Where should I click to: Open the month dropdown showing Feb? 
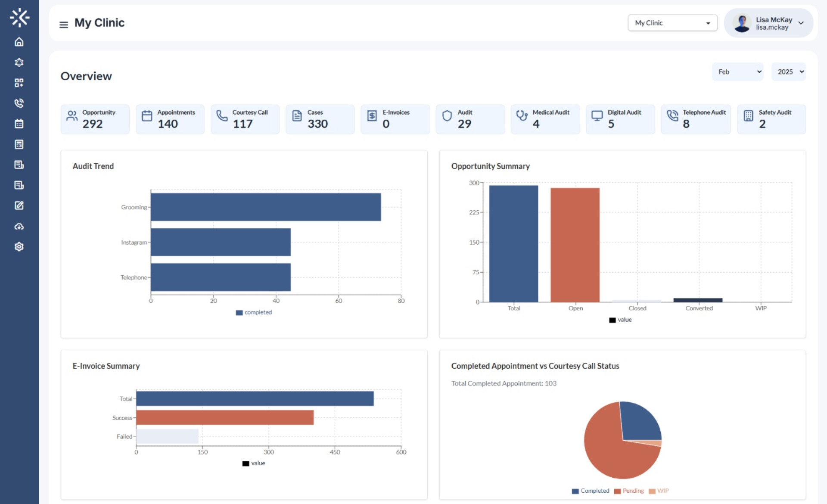point(737,72)
